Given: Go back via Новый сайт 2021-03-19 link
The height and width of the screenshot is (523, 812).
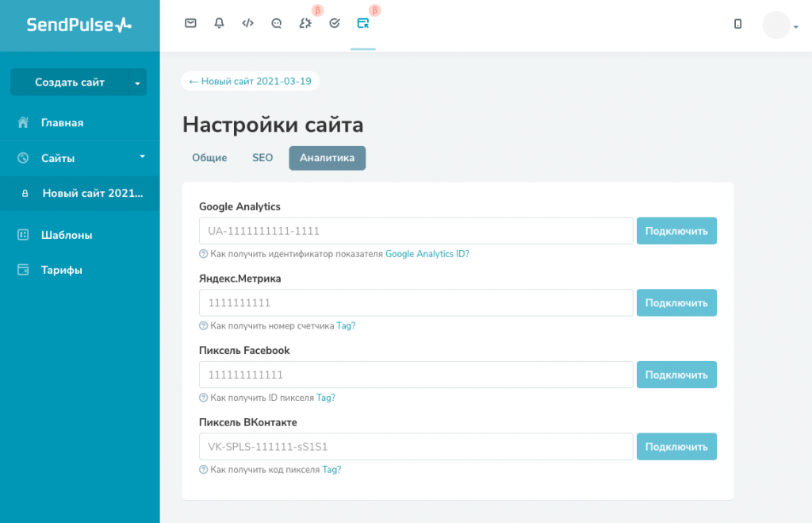Looking at the screenshot, I should click(250, 82).
